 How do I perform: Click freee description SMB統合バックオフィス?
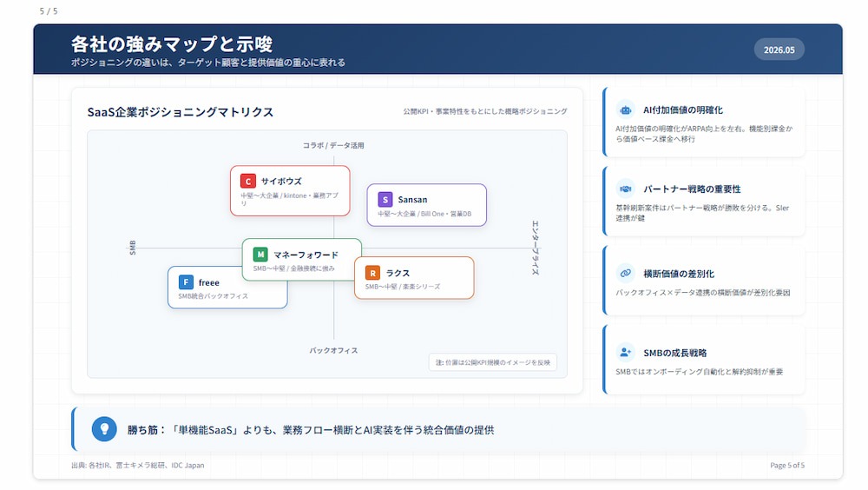pyautogui.click(x=214, y=296)
